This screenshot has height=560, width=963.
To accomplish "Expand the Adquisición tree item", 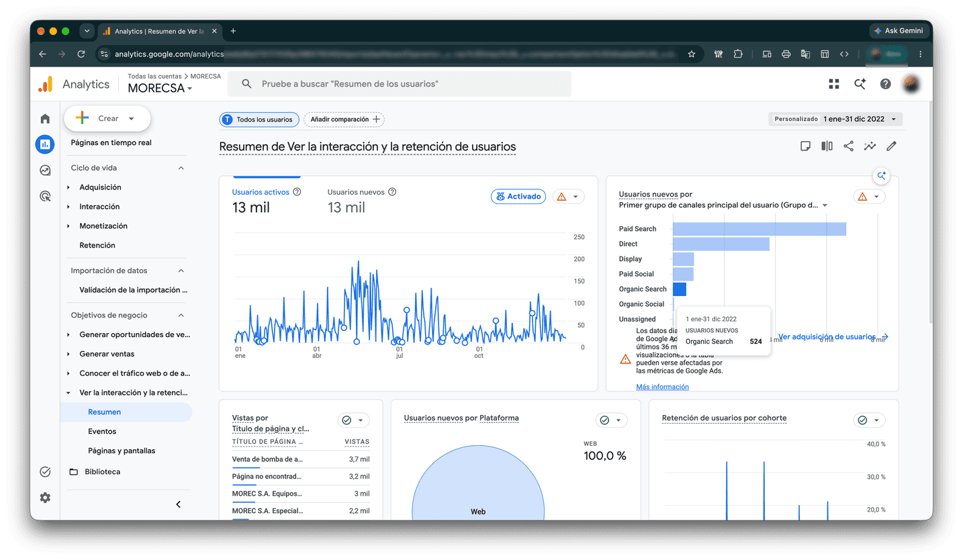I will point(100,187).
